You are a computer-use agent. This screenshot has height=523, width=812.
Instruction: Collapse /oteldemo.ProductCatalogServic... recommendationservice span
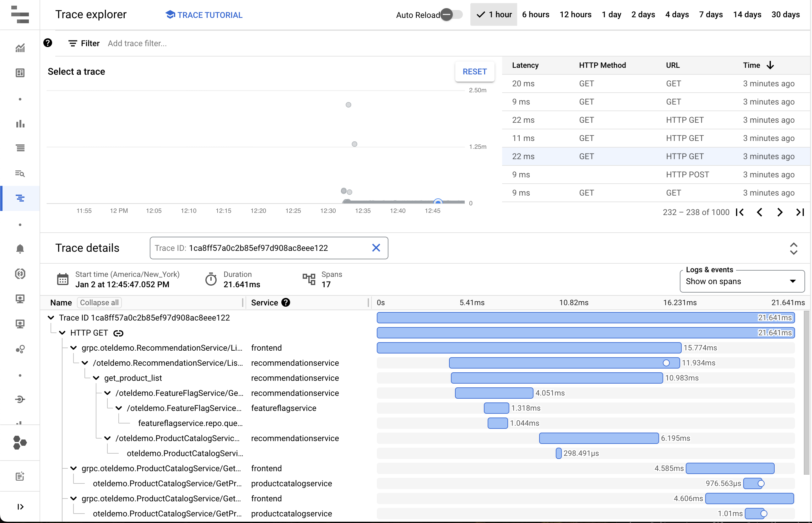[107, 438]
